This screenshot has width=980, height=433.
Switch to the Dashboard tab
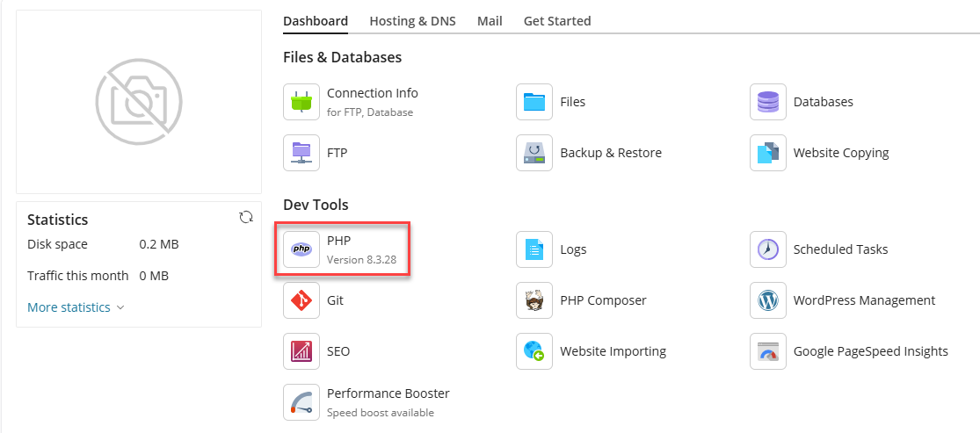[x=316, y=20]
